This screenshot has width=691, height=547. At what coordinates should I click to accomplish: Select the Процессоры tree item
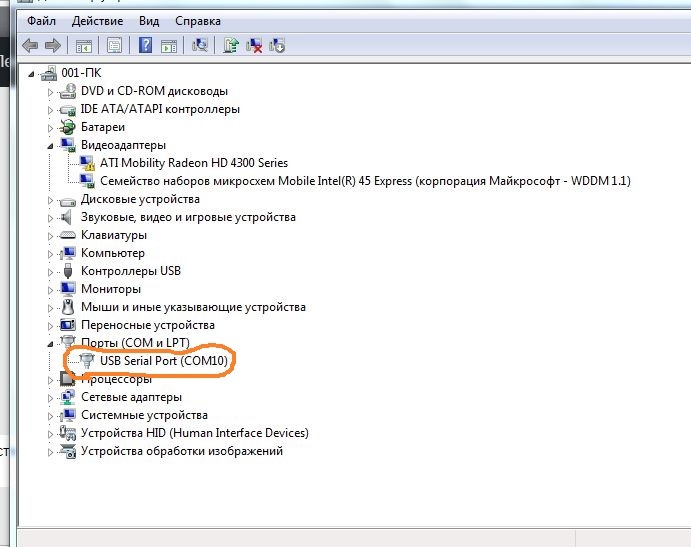[x=116, y=379]
